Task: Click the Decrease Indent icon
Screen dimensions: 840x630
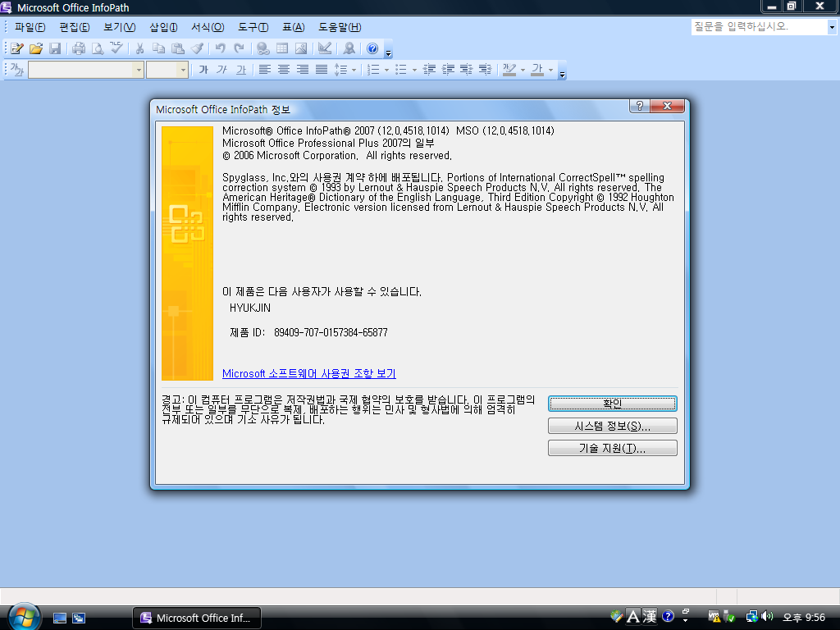Action: click(x=428, y=70)
